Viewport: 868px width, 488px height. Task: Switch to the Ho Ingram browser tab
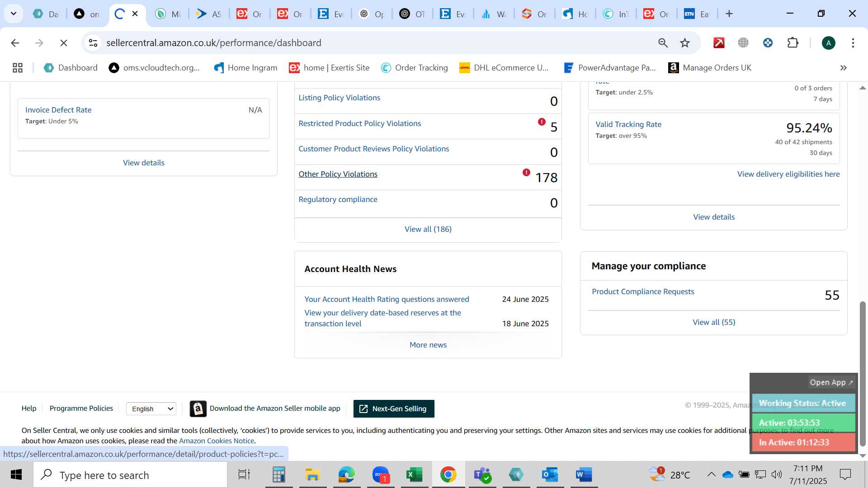pos(575,14)
